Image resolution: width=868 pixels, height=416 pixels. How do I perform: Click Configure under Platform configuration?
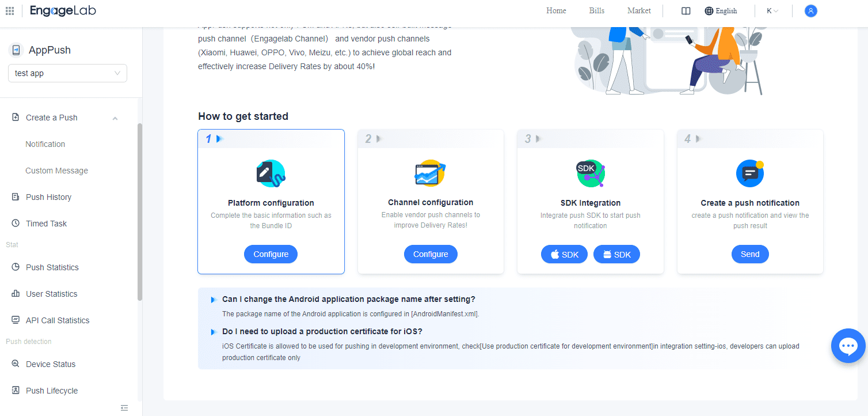pyautogui.click(x=271, y=254)
